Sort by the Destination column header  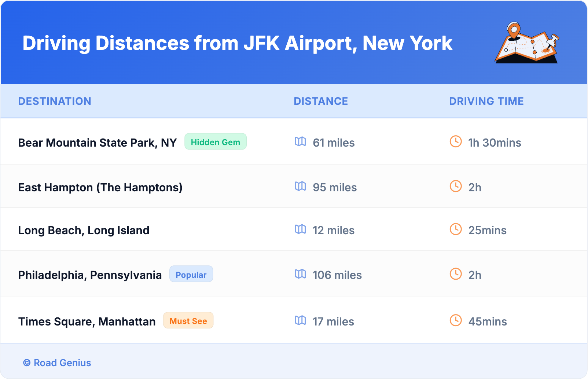55,101
